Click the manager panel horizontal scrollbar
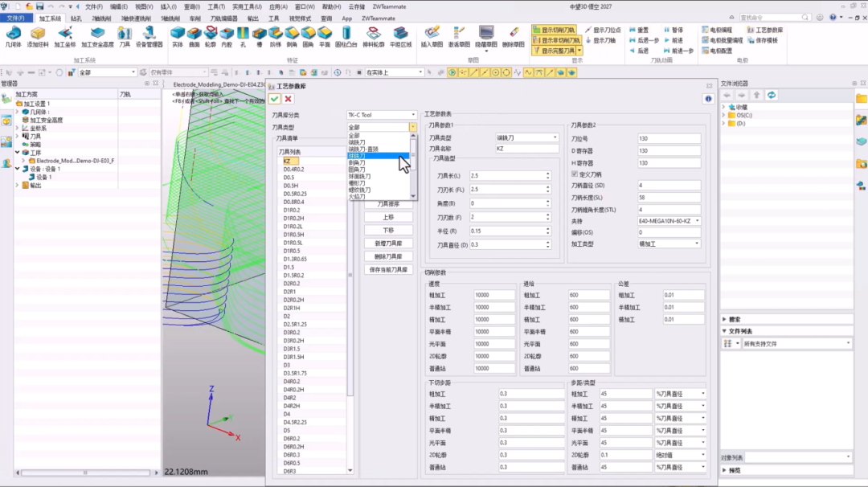Viewport: 868px width, 487px height. 85,473
